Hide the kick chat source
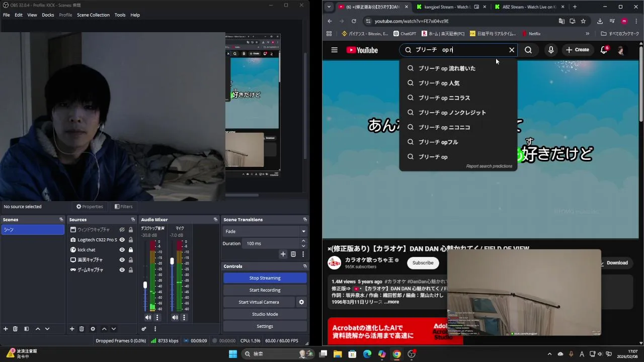644x362 pixels. (122, 250)
